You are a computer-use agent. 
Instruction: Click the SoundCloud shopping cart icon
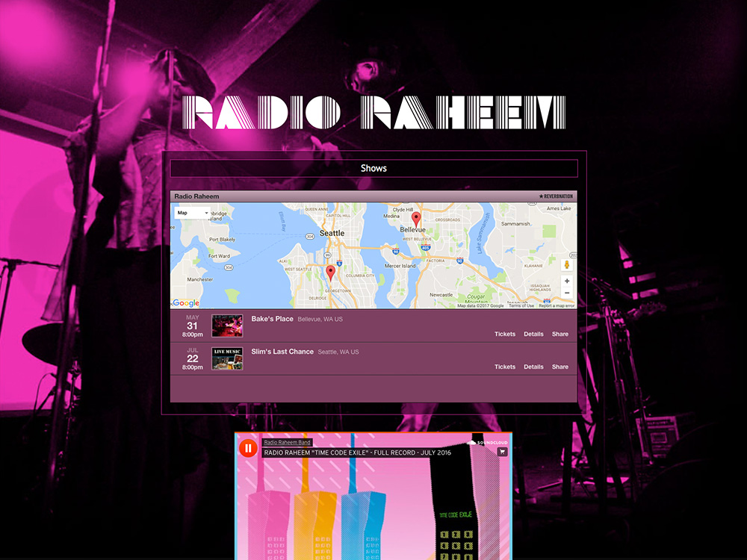point(502,452)
